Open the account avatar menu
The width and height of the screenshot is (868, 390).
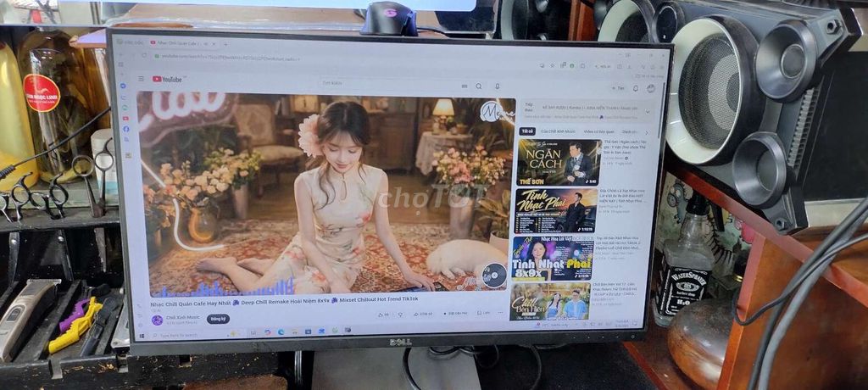650,88
